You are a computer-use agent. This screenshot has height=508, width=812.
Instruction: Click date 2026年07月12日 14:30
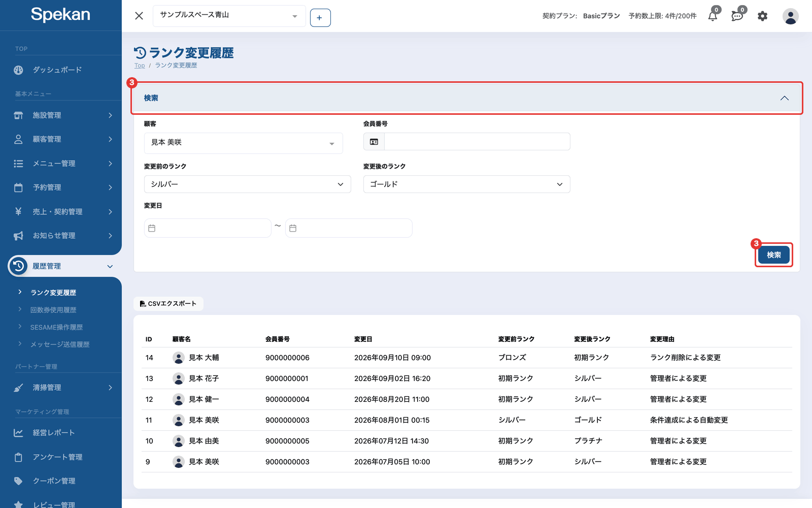pyautogui.click(x=391, y=441)
